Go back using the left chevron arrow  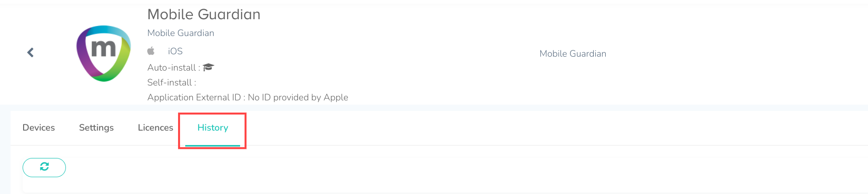(30, 52)
